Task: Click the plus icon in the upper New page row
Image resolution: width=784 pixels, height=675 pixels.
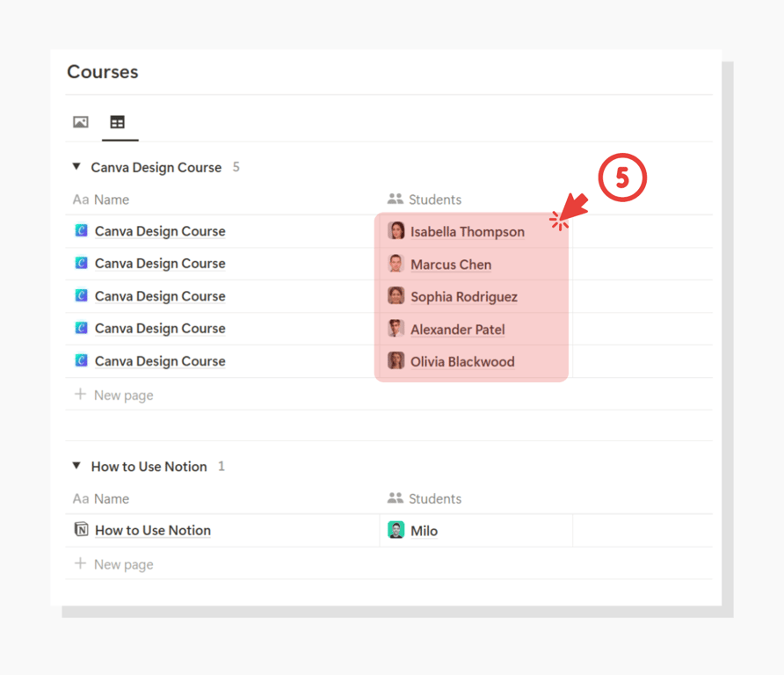Action: [x=80, y=394]
